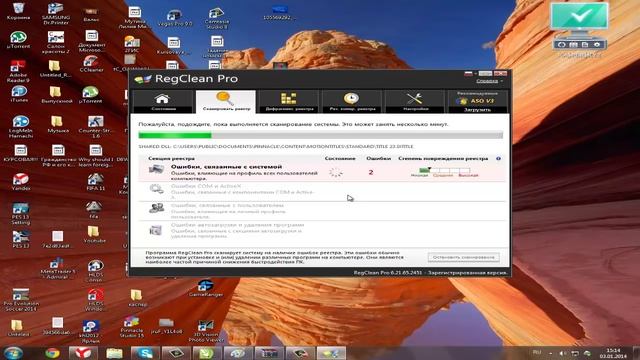The height and width of the screenshot is (360, 640).
Task: Select the 2ГИС desktop shortcut
Action: coord(131,44)
